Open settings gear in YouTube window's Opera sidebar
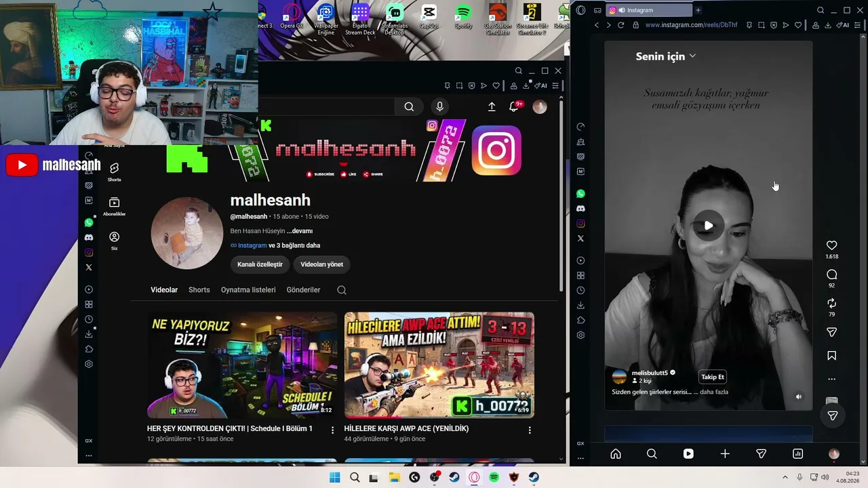 [89, 364]
